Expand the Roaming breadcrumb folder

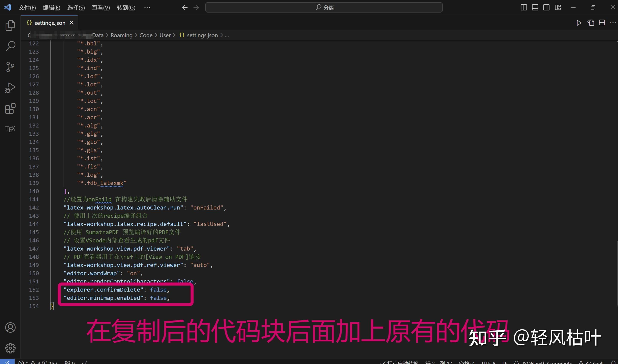(x=121, y=35)
